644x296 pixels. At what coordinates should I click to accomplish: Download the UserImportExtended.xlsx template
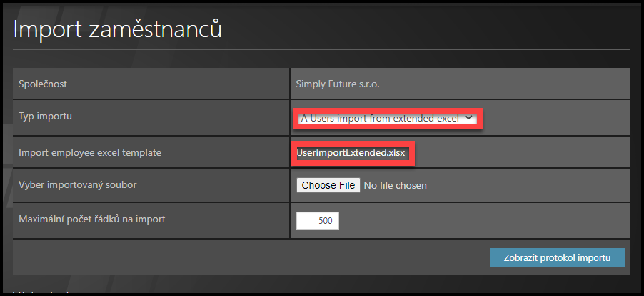pos(353,152)
